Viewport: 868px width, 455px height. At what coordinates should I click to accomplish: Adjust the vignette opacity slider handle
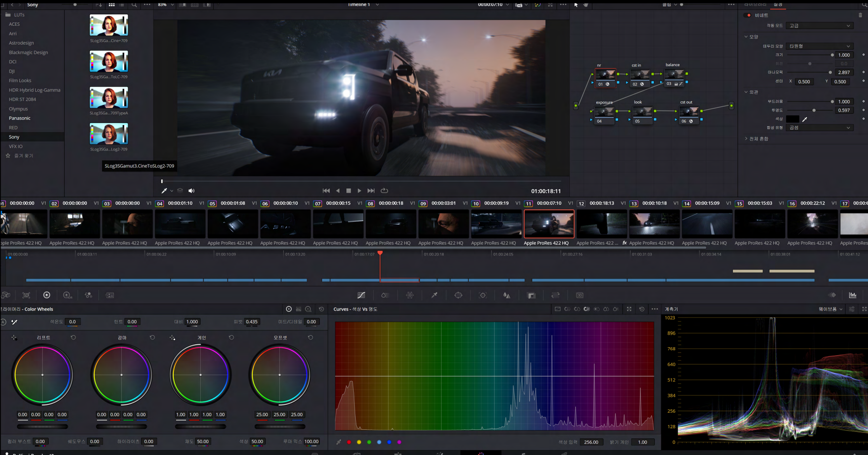(x=814, y=110)
